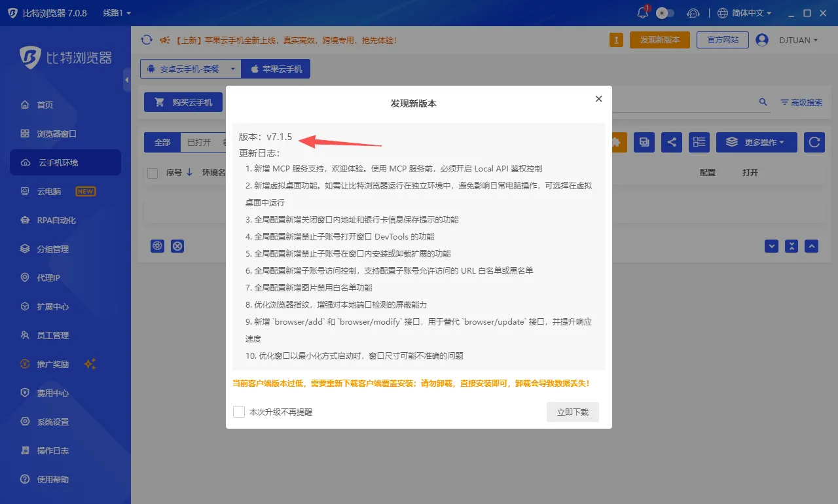The height and width of the screenshot is (504, 838).
Task: Open 推广奖励 in the sidebar
Action: [65, 364]
